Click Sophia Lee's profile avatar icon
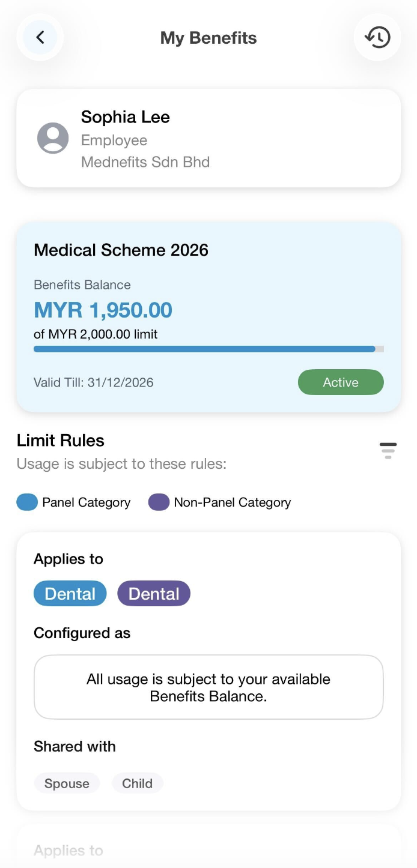The width and height of the screenshot is (417, 868). 53,138
